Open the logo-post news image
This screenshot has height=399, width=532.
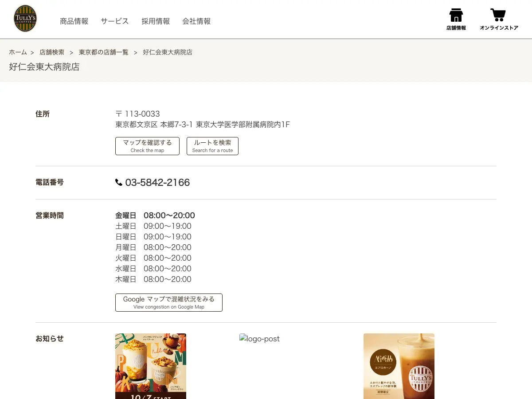pyautogui.click(x=260, y=339)
